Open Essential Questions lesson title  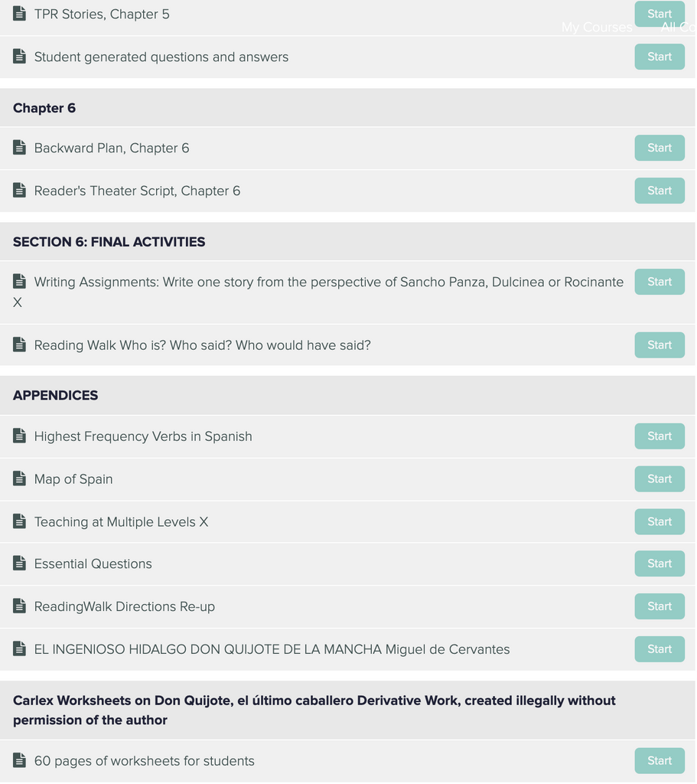click(x=93, y=563)
